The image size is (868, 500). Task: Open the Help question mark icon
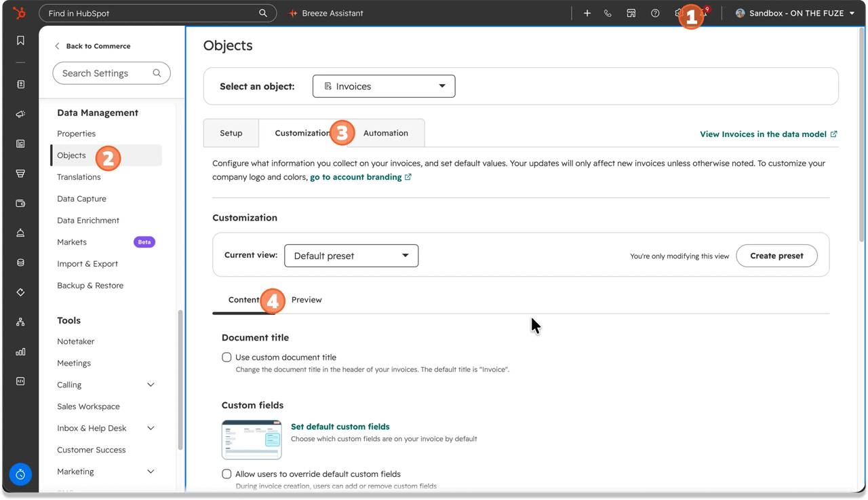[x=655, y=13]
